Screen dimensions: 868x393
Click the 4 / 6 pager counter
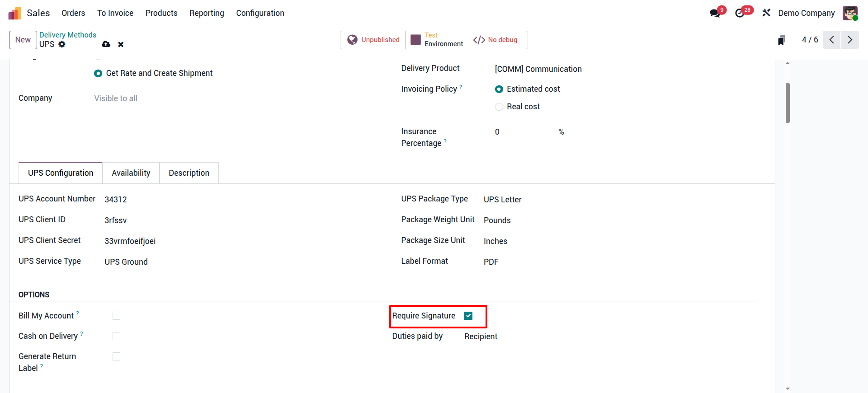(810, 40)
